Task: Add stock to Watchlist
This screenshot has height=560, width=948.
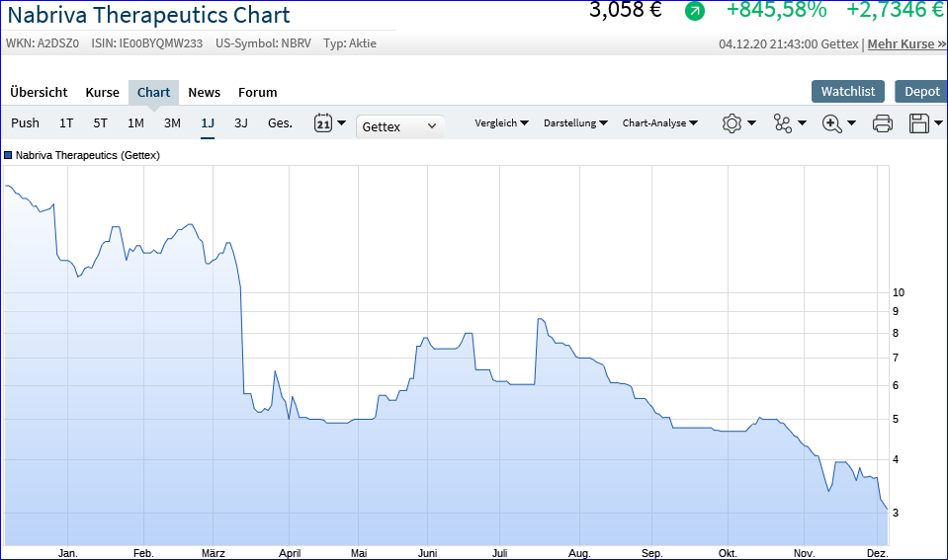Action: [x=847, y=91]
